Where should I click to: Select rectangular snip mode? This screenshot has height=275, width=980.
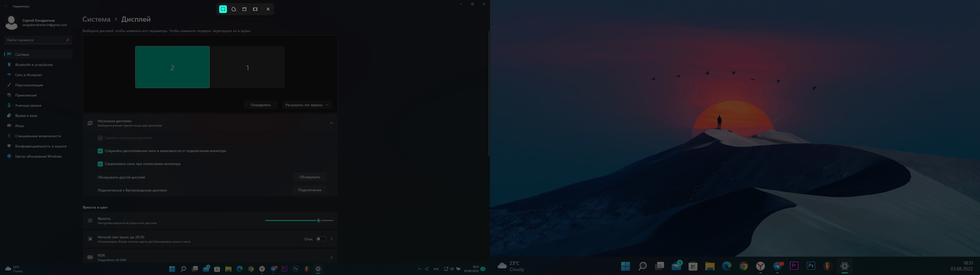pyautogui.click(x=223, y=9)
